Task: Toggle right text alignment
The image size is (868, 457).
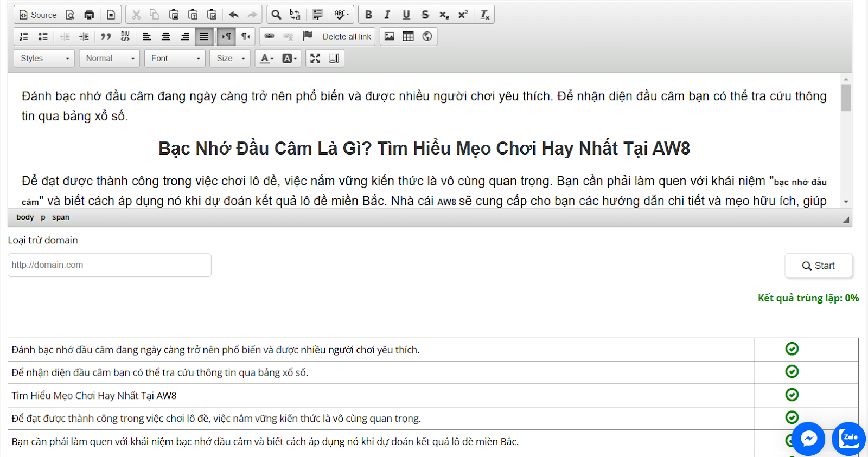Action: click(185, 36)
